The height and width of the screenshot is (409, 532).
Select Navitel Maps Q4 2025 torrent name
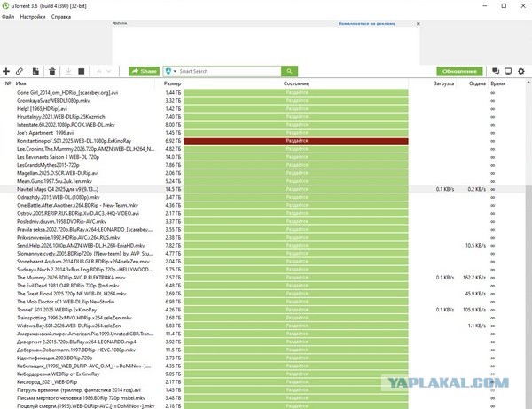(x=58, y=189)
